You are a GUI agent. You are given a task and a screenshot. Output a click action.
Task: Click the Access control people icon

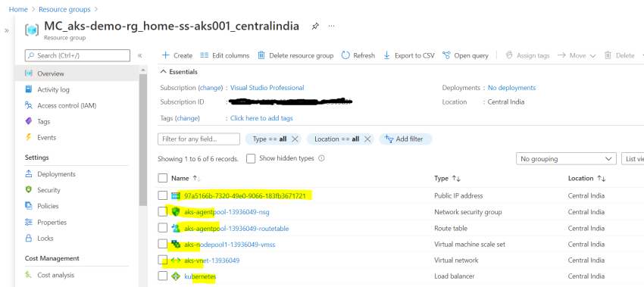[x=28, y=105]
